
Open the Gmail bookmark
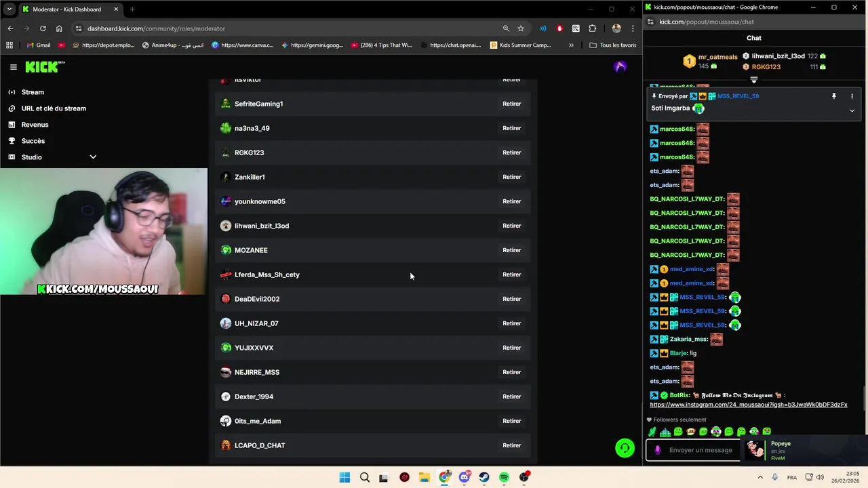[37, 45]
